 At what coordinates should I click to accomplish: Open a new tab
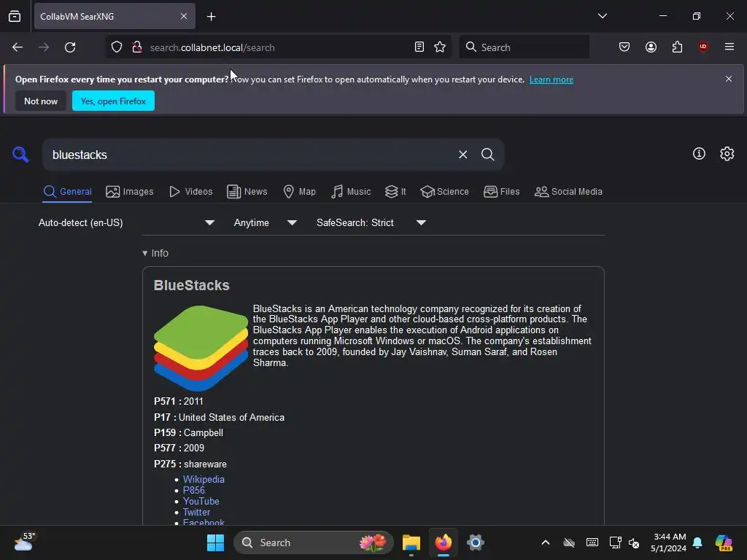pyautogui.click(x=211, y=17)
